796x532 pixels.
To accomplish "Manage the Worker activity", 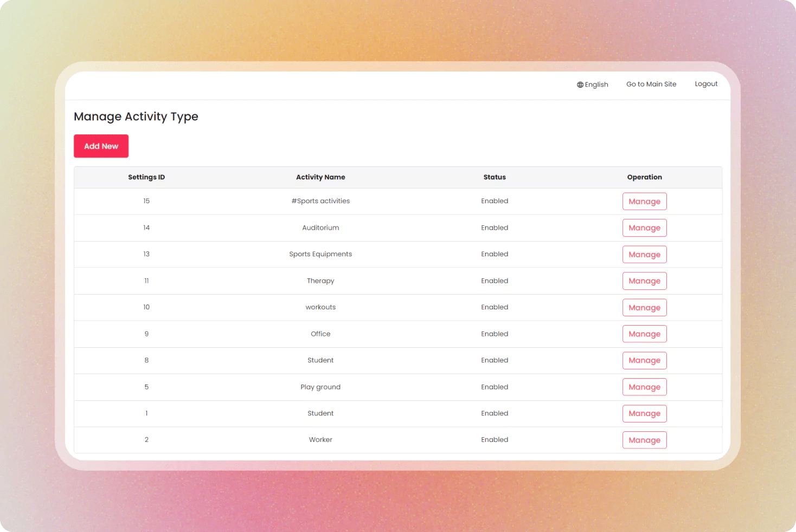I will pos(645,440).
